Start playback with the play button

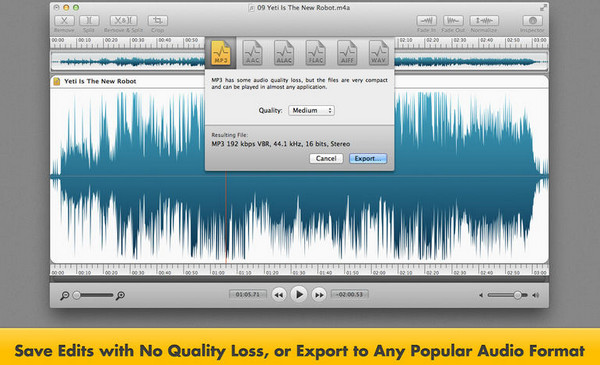(x=299, y=295)
